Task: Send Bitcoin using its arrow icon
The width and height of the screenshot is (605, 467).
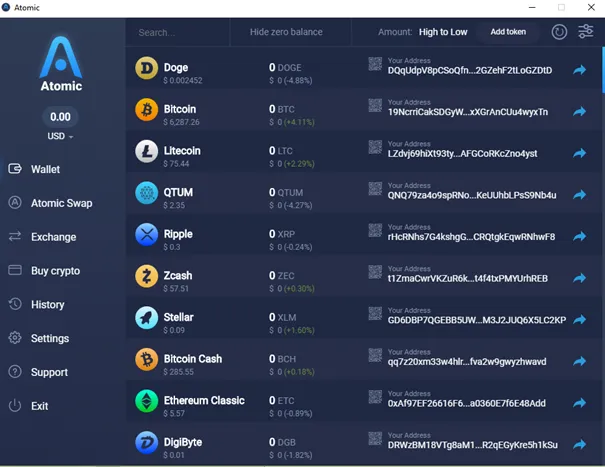Action: point(580,112)
